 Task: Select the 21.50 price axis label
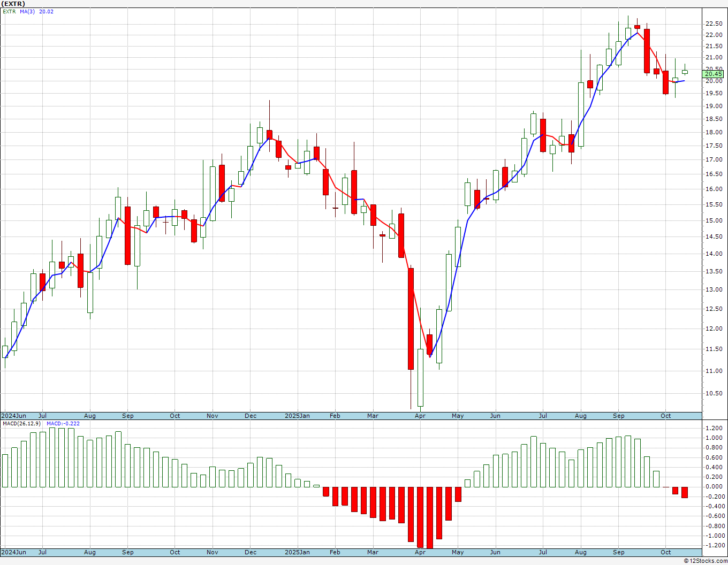[714, 46]
